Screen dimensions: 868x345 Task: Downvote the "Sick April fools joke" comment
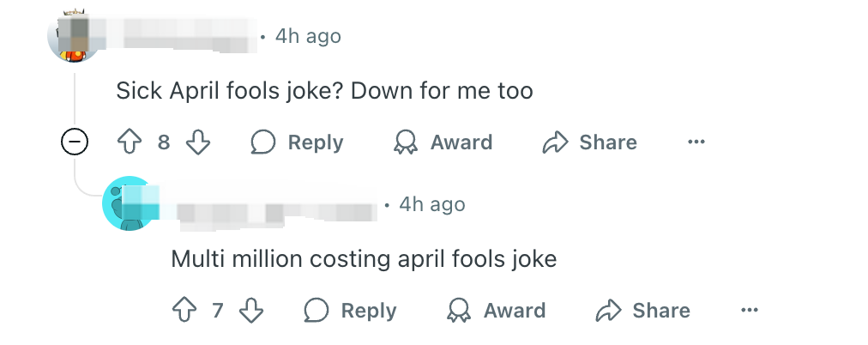(x=198, y=142)
